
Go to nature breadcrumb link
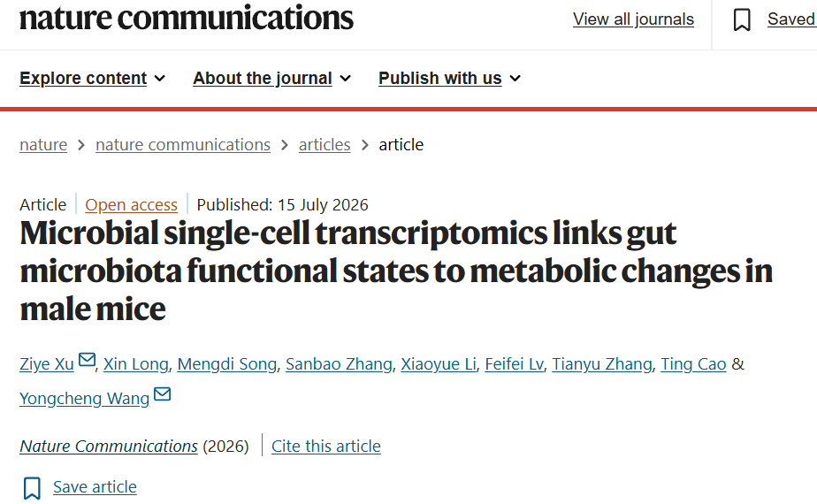point(43,144)
